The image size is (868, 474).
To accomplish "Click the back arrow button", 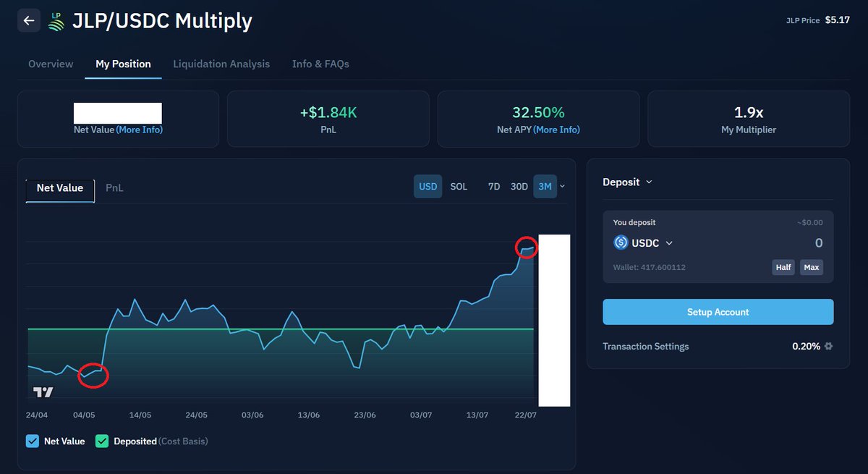I will pos(29,20).
